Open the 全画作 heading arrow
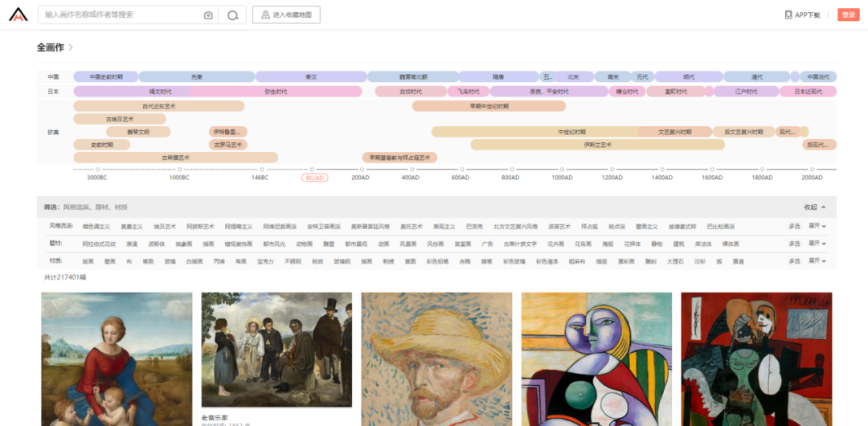 (x=71, y=47)
